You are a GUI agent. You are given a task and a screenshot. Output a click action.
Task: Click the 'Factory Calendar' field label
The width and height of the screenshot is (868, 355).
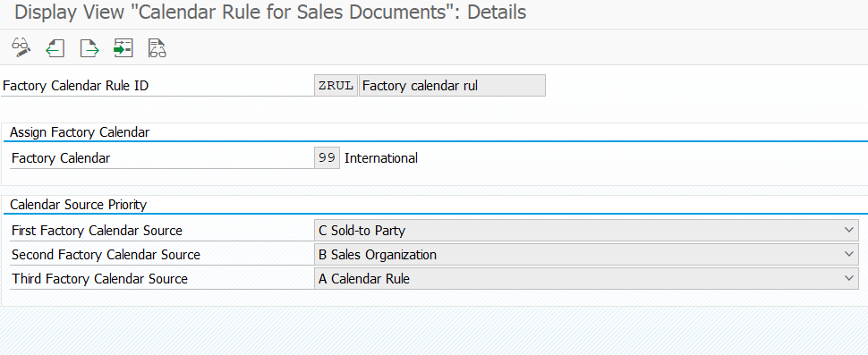pos(61,158)
